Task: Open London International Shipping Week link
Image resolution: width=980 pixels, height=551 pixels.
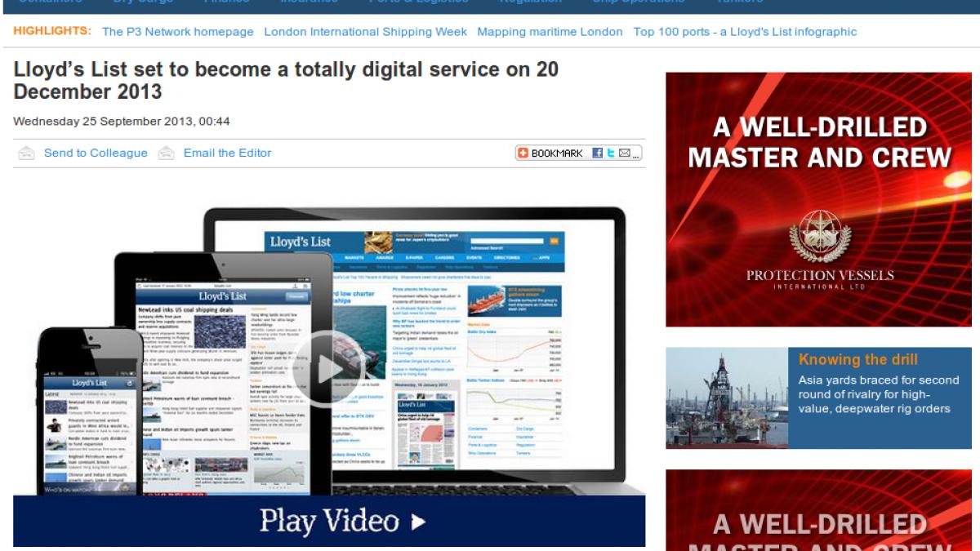Action: 366,32
